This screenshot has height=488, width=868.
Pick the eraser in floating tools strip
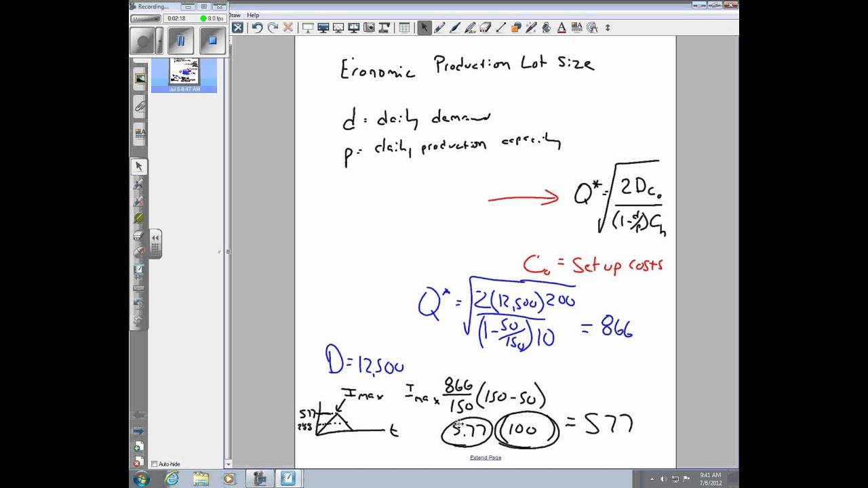click(139, 235)
